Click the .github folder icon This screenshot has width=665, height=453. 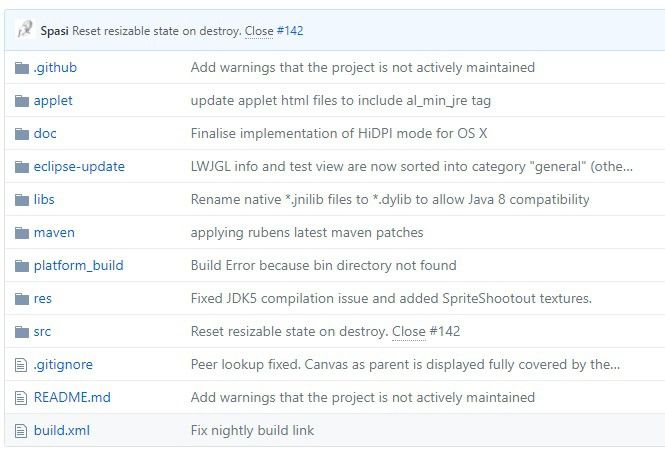(22, 68)
